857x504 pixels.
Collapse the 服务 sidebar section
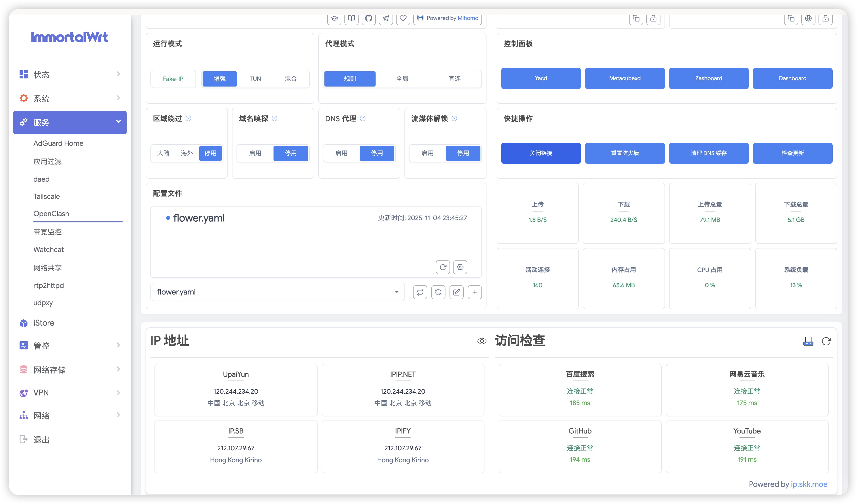tap(70, 122)
